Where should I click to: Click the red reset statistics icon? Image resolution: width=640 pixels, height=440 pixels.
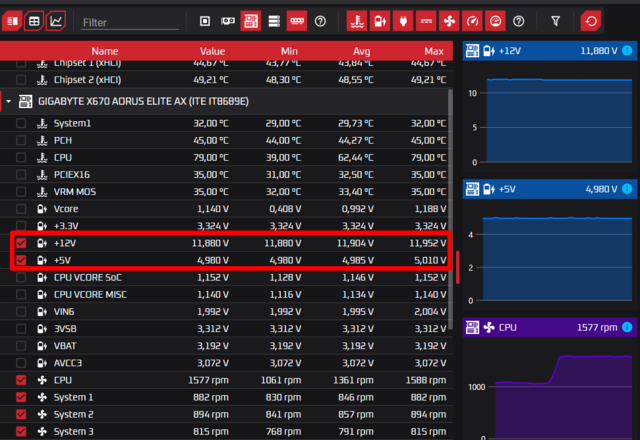coord(592,20)
